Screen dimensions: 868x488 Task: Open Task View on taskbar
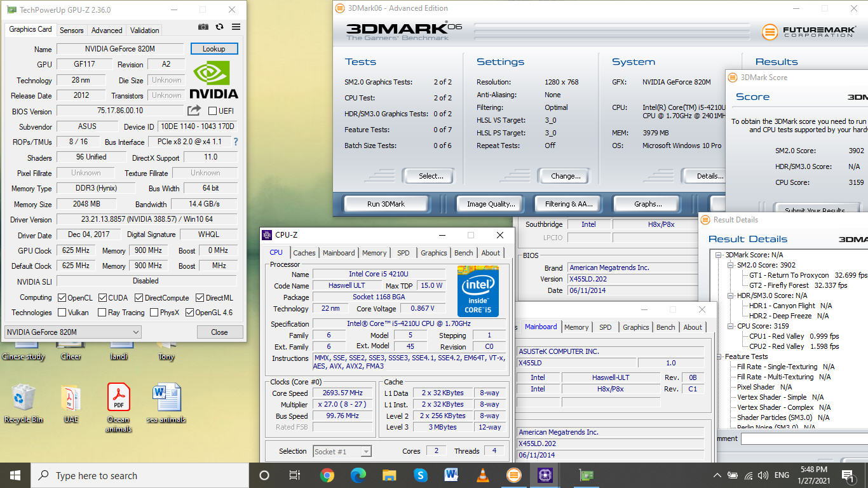(x=295, y=475)
